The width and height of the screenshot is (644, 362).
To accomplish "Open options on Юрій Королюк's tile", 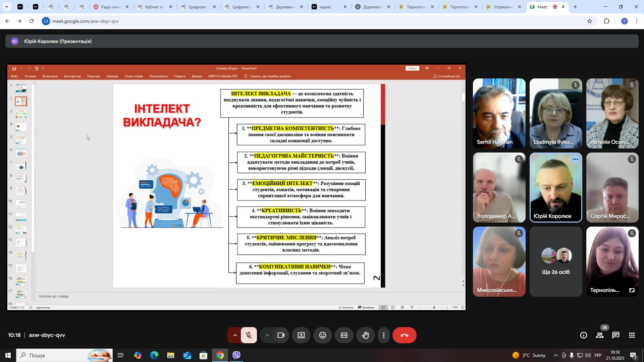I will pos(576,160).
